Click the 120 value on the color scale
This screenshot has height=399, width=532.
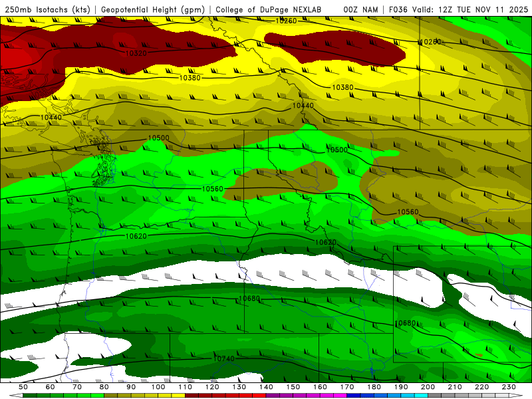212,387
